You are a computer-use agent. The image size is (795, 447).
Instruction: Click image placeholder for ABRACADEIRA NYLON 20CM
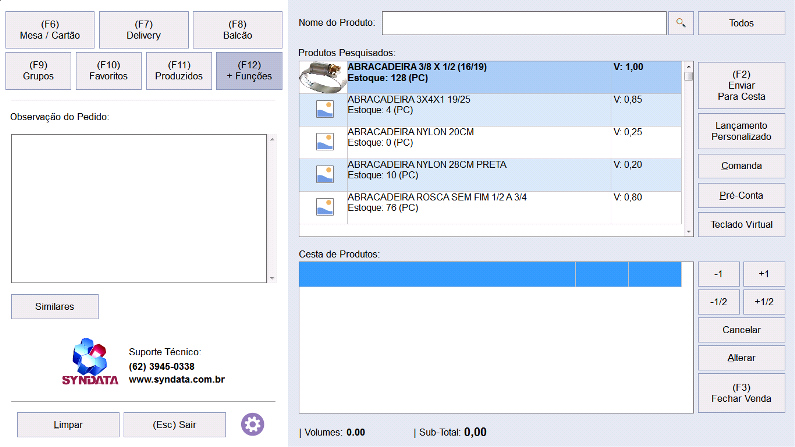(x=324, y=141)
